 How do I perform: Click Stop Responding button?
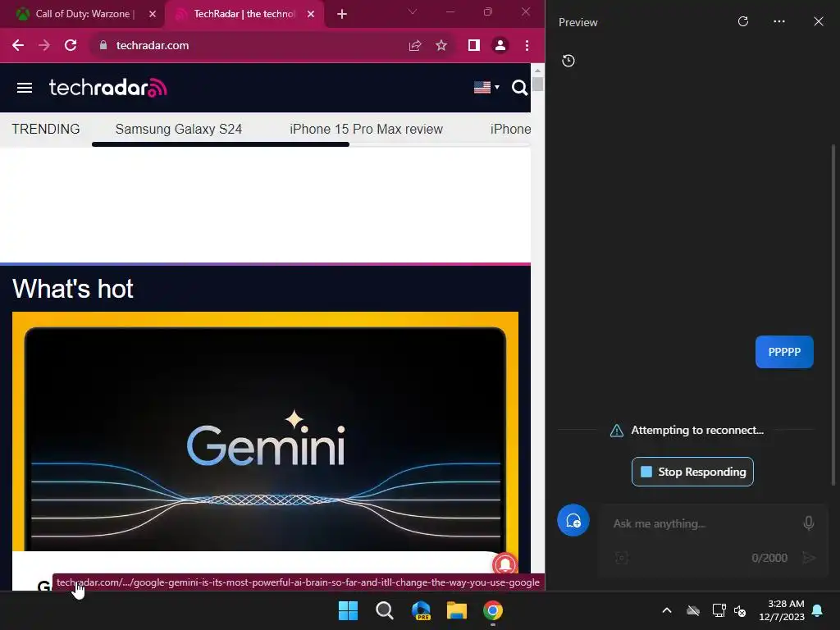tap(692, 472)
